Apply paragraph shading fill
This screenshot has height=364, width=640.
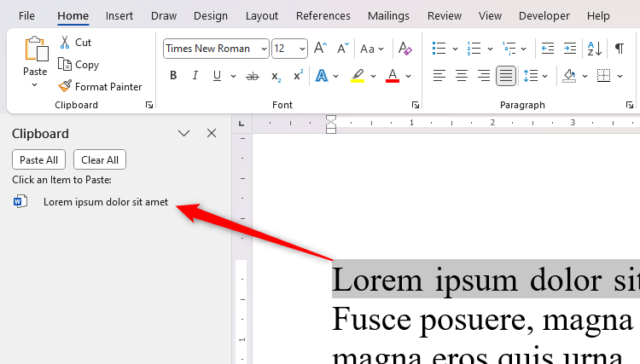coord(569,76)
